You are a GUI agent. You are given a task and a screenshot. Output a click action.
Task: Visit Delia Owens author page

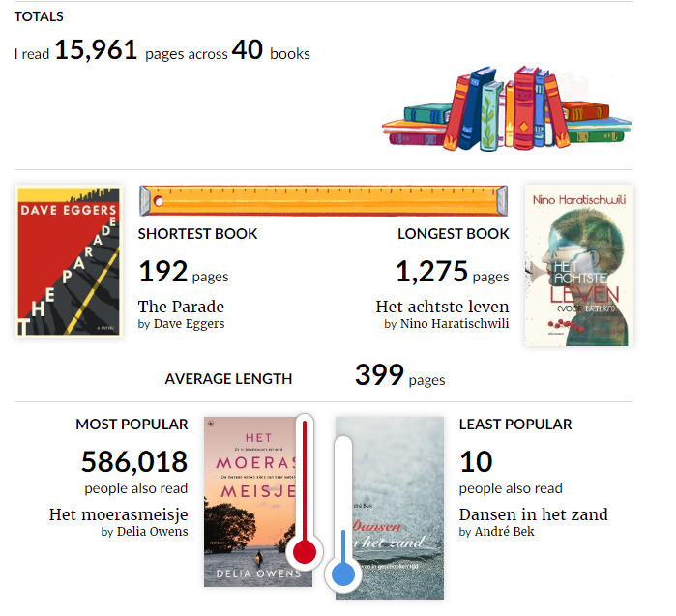(x=152, y=531)
